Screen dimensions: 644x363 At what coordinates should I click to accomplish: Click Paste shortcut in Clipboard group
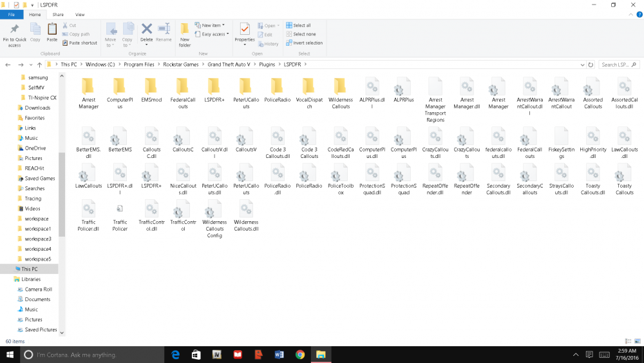tap(80, 43)
